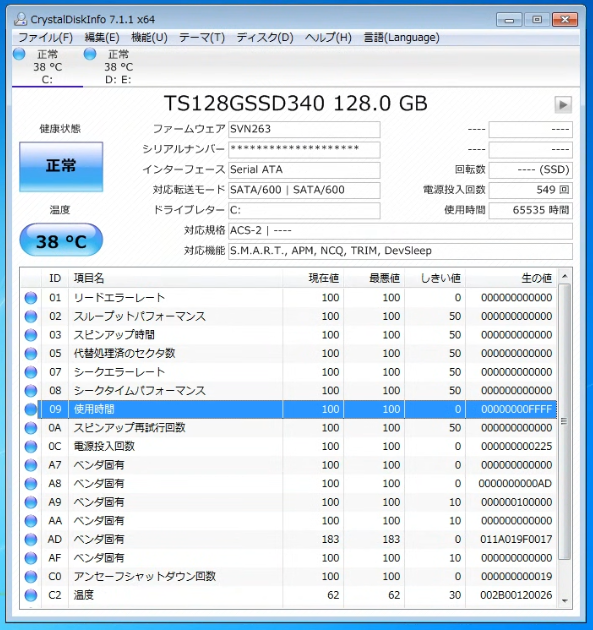Click the ID column header
Screen dimensions: 593x630
click(55, 278)
